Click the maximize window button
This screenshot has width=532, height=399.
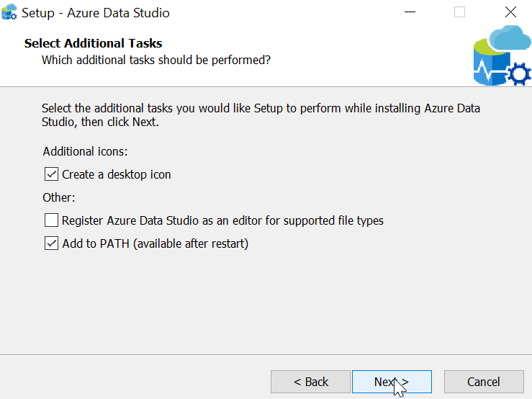(x=459, y=12)
